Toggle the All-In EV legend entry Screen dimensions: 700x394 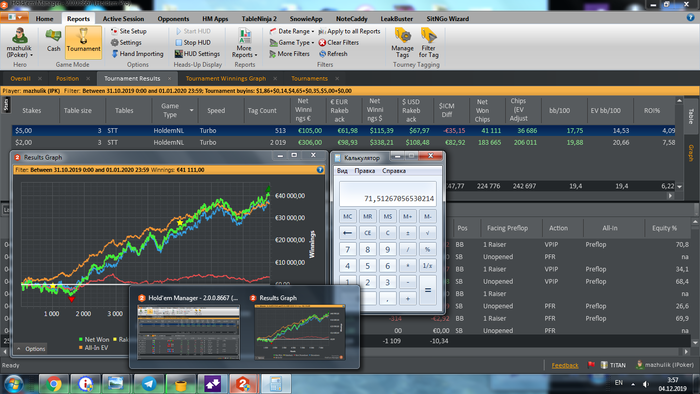click(94, 348)
